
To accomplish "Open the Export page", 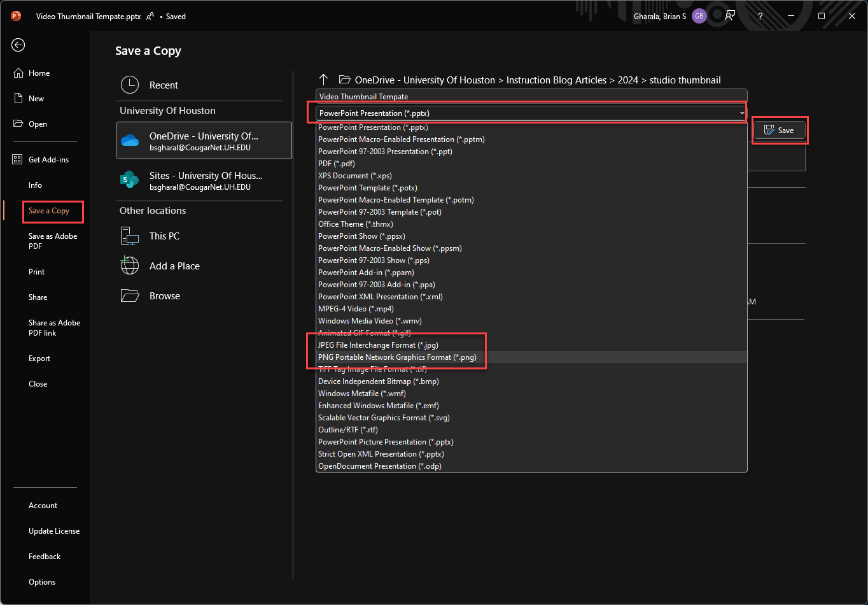I will (39, 359).
